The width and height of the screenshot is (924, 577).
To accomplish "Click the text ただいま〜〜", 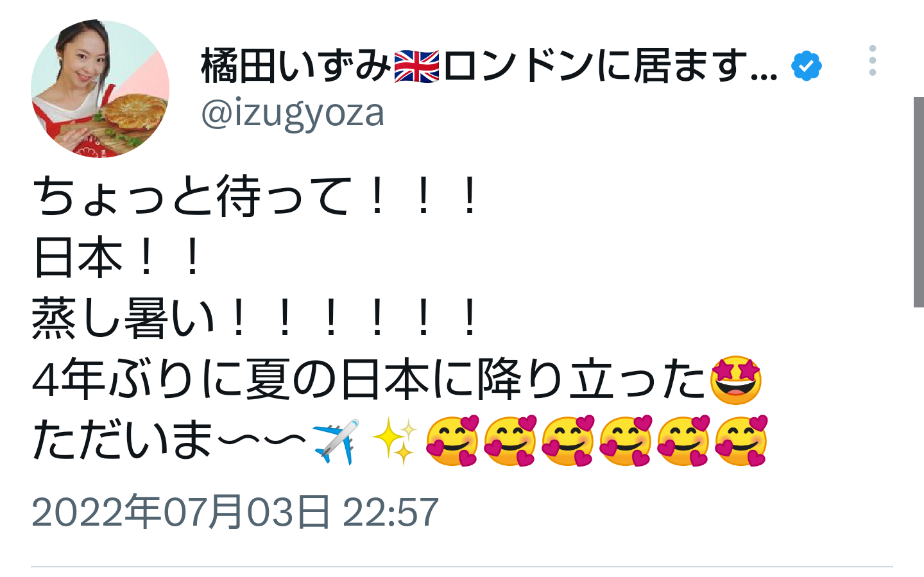I will (x=169, y=441).
